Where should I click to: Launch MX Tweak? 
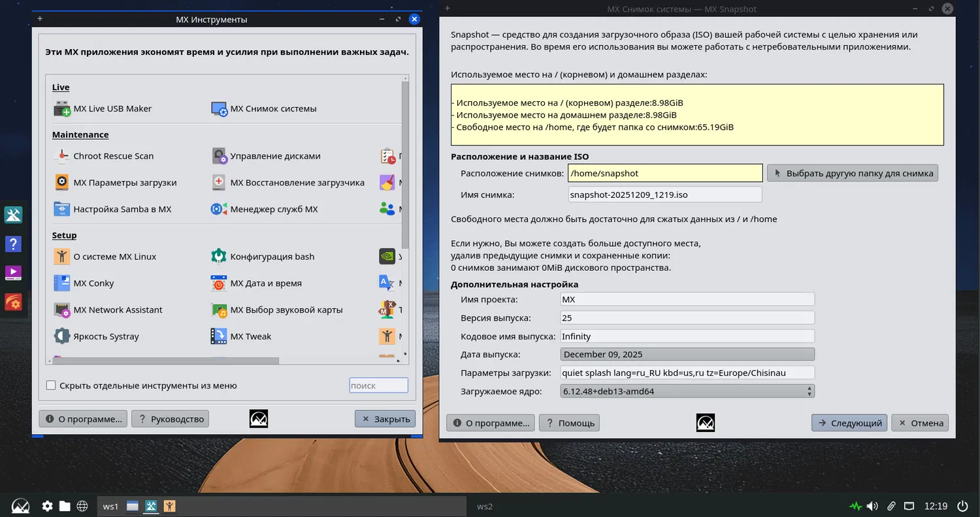[x=241, y=337]
